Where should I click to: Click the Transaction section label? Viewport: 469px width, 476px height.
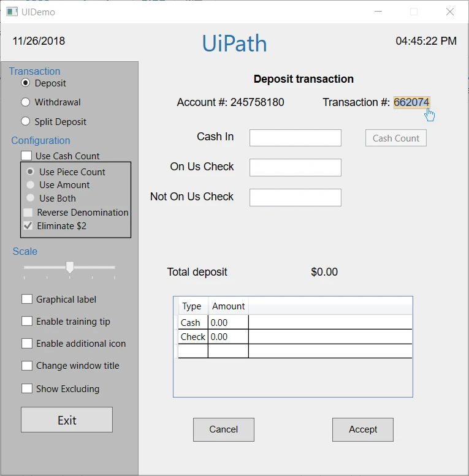34,71
